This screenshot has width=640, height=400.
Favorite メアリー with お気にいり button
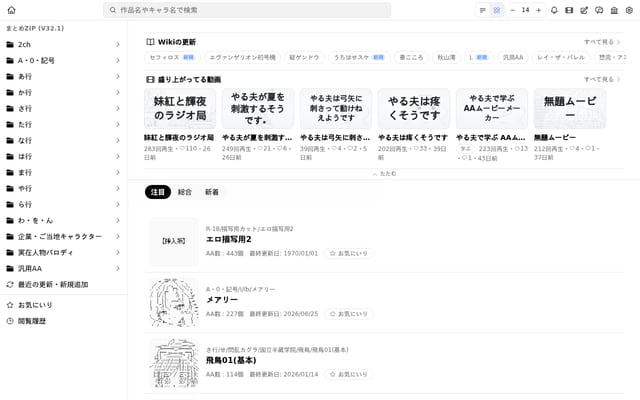(x=349, y=314)
